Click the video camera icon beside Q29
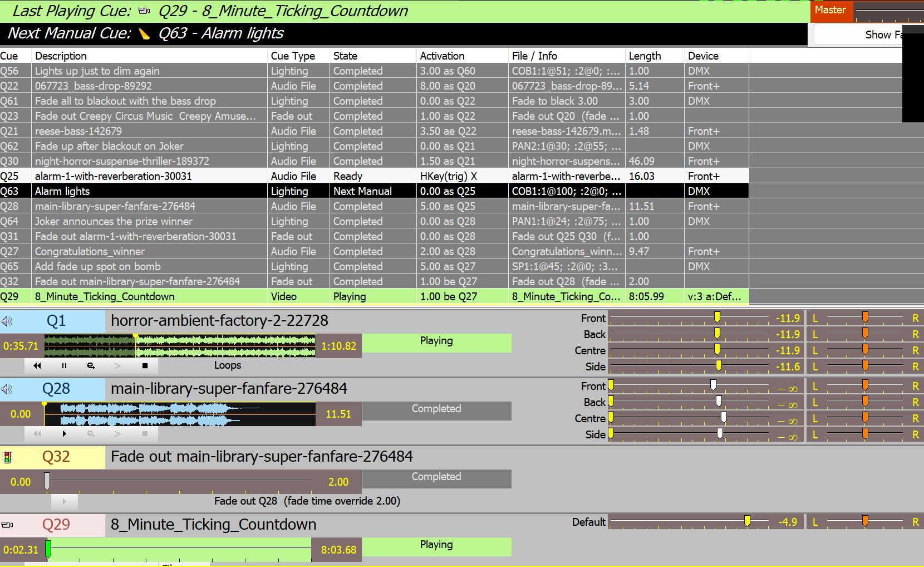924x567 pixels. pyautogui.click(x=7, y=525)
